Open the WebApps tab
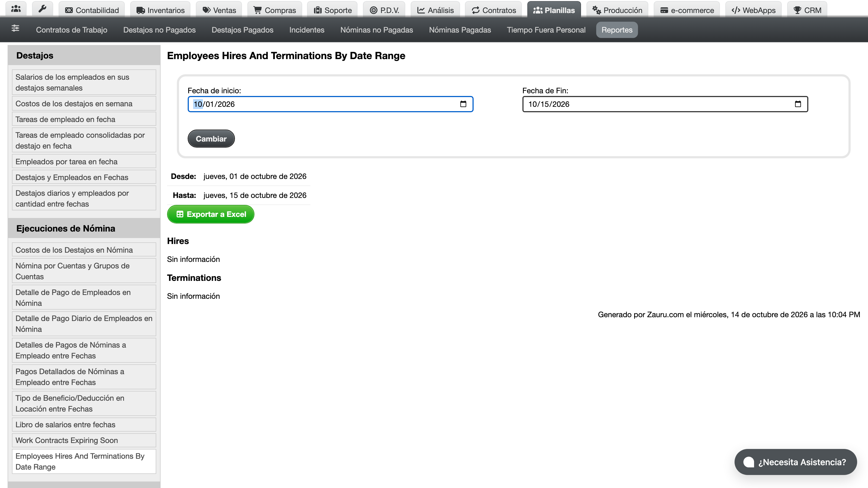This screenshot has height=488, width=868. click(754, 10)
